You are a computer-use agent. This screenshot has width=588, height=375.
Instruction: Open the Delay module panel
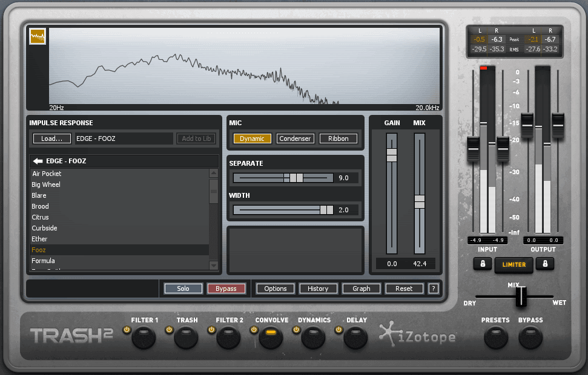tap(355, 337)
